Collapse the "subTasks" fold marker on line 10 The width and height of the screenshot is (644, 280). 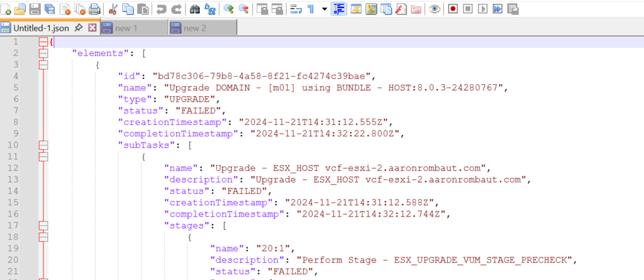tap(43, 144)
